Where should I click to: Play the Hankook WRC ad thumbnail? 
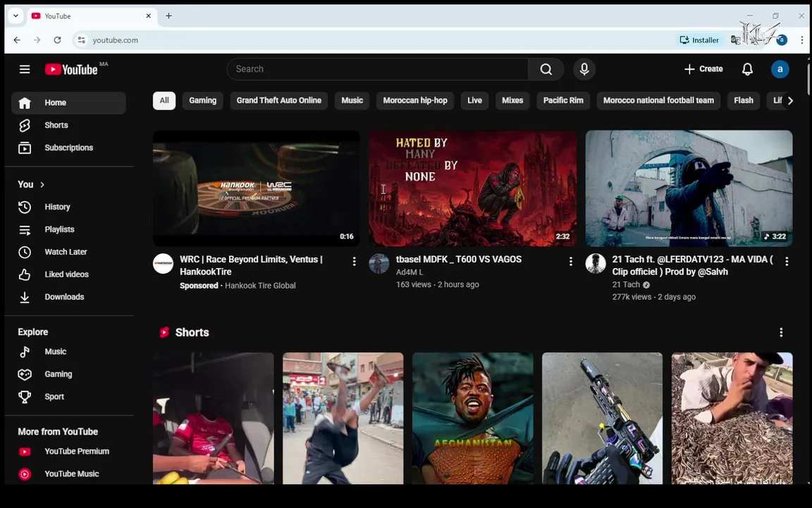click(x=257, y=188)
